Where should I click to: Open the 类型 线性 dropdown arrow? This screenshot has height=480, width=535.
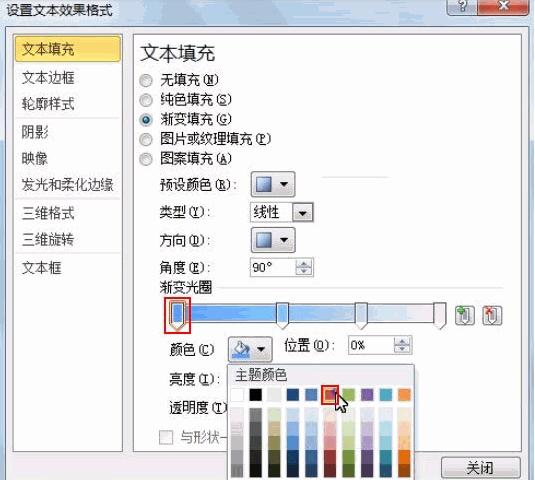click(302, 213)
